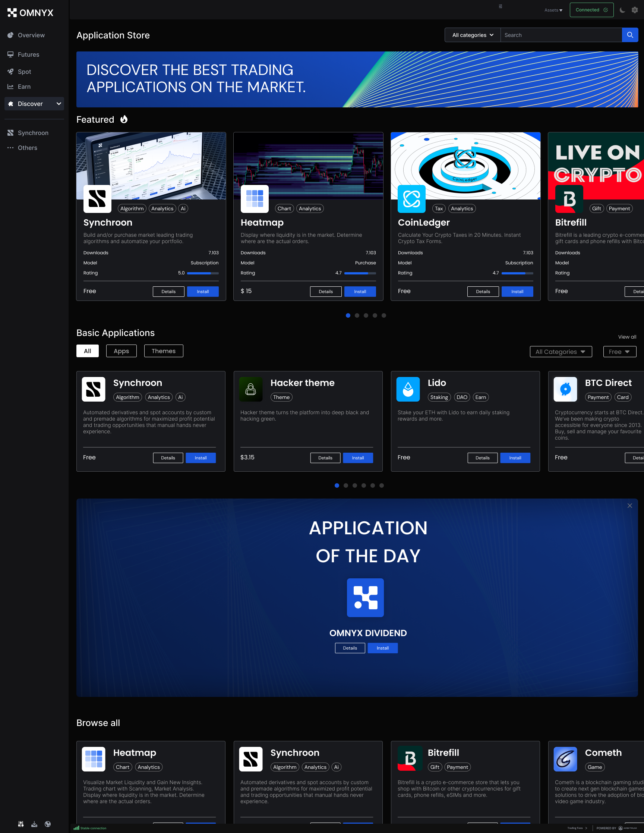View Details of OMNYX Dividend
The image size is (644, 833).
click(x=350, y=648)
